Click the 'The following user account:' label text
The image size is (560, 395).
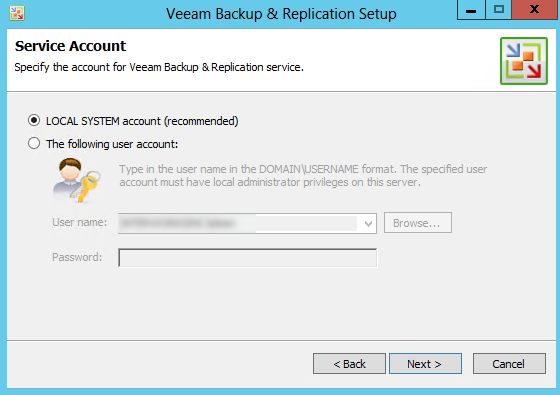[x=112, y=144]
